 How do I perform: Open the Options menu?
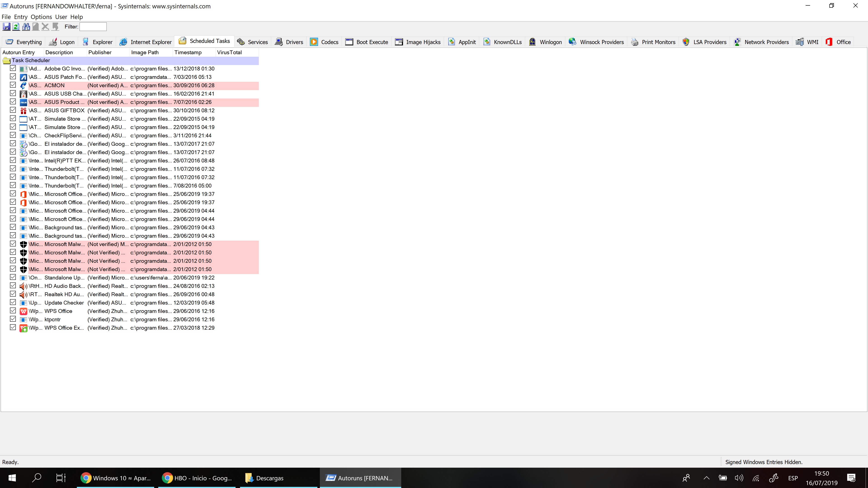point(41,17)
